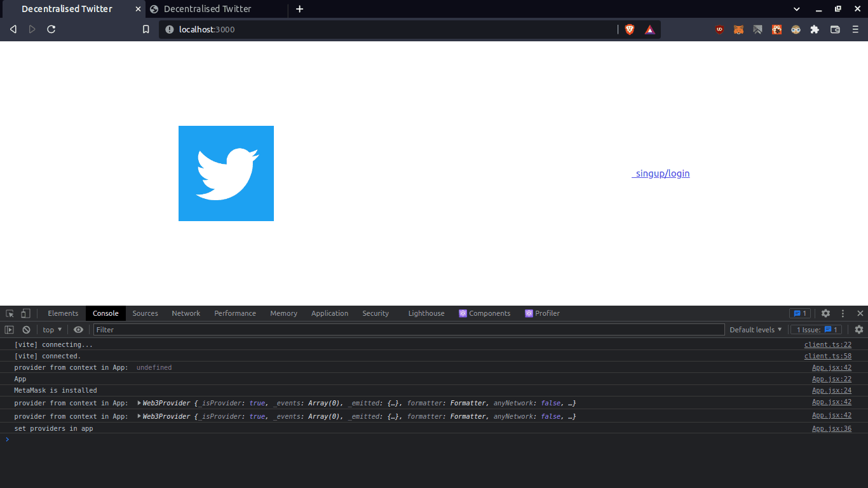Click the console Filter input field

point(409,330)
